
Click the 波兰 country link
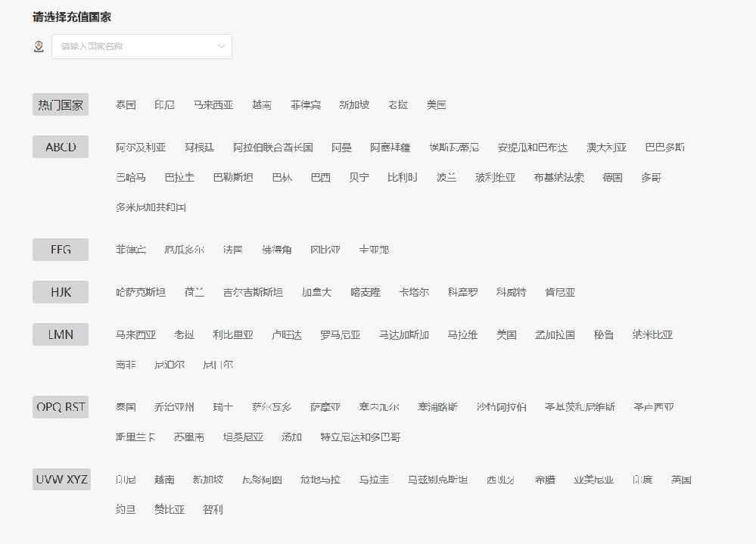446,177
